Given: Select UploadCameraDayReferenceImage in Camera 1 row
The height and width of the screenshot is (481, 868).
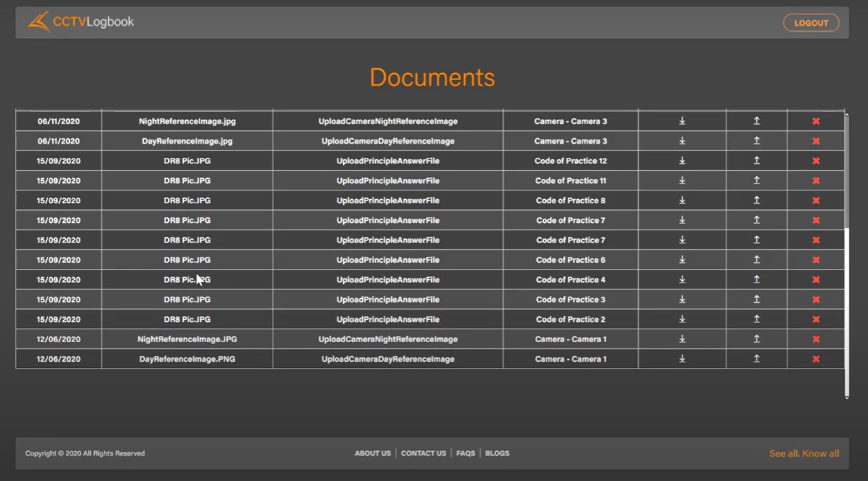Looking at the screenshot, I should (x=388, y=359).
